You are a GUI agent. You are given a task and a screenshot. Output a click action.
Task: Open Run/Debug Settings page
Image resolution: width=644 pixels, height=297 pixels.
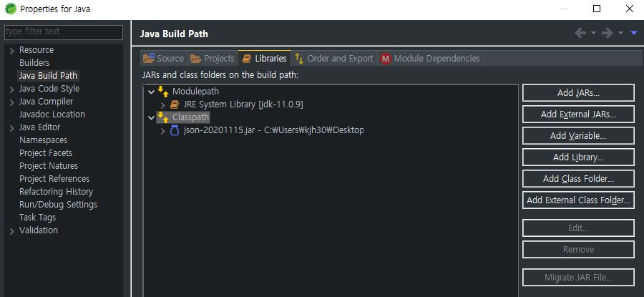pyautogui.click(x=58, y=204)
